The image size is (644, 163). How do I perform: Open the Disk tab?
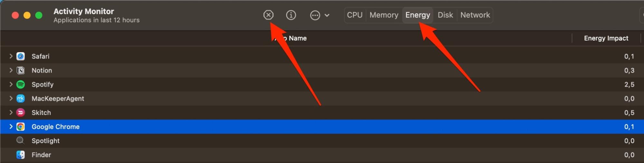coord(445,15)
